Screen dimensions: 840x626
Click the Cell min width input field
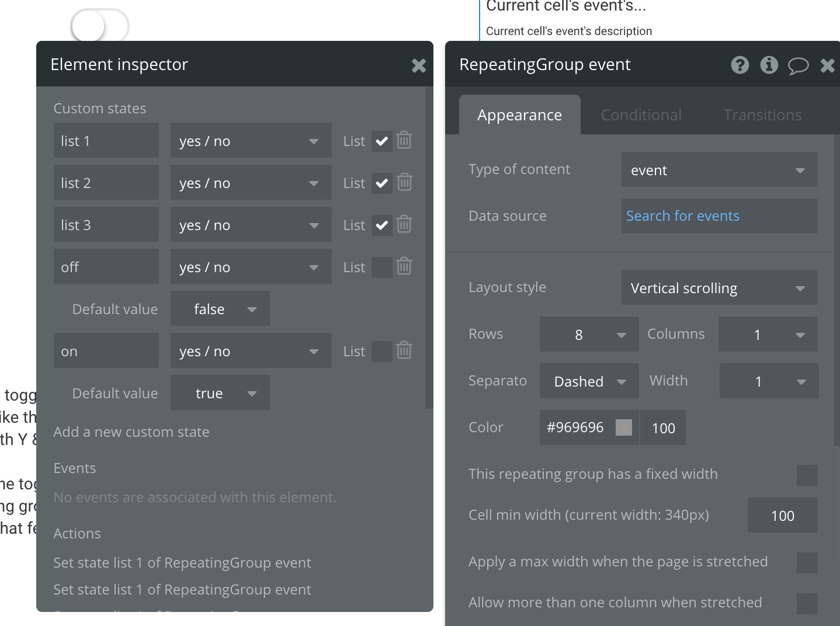(782, 516)
